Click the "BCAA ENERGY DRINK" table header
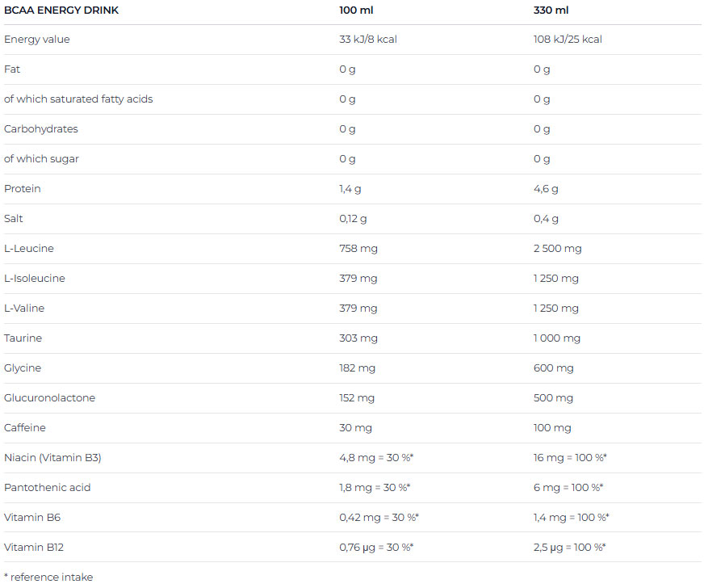The height and width of the screenshot is (588, 704). pyautogui.click(x=61, y=10)
